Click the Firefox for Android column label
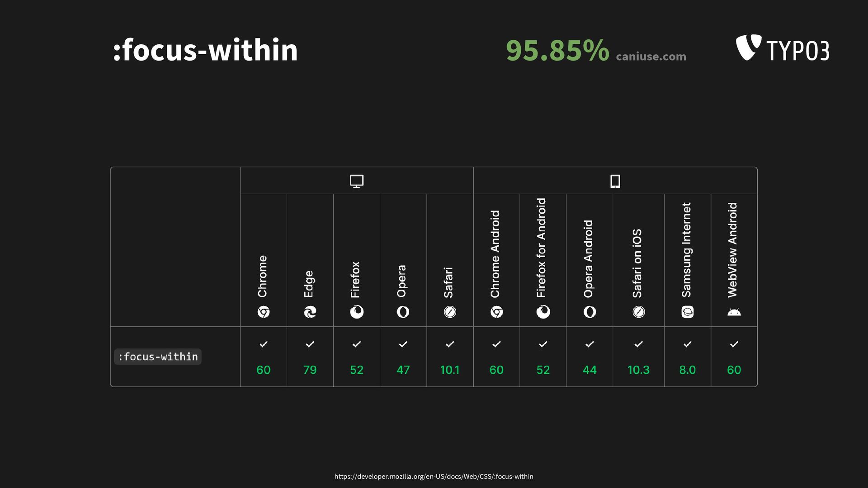868x488 pixels. 542,248
